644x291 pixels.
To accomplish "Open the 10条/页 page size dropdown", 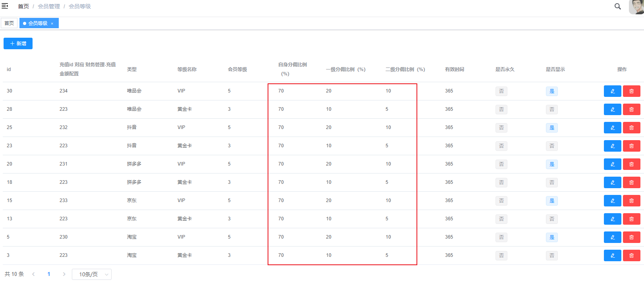I will [x=92, y=274].
